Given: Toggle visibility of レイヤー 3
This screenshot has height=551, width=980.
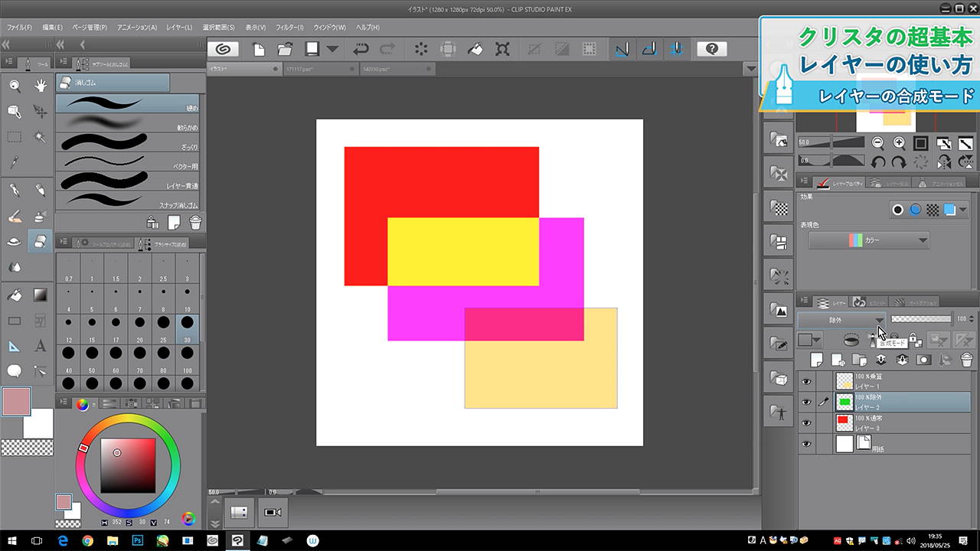Looking at the screenshot, I should click(x=805, y=422).
